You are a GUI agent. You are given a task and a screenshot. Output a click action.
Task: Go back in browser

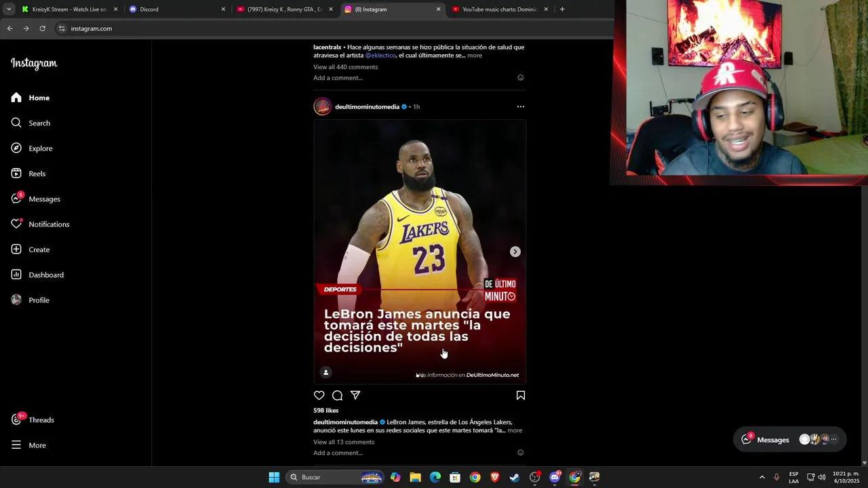pyautogui.click(x=9, y=28)
